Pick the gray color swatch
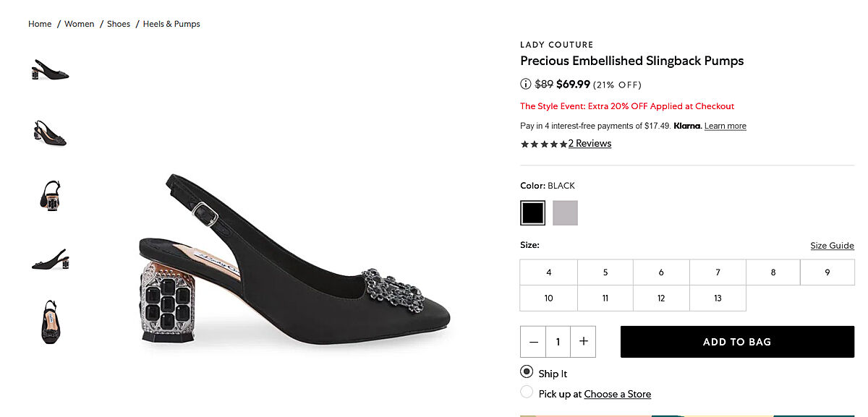This screenshot has width=868, height=417. 565,213
